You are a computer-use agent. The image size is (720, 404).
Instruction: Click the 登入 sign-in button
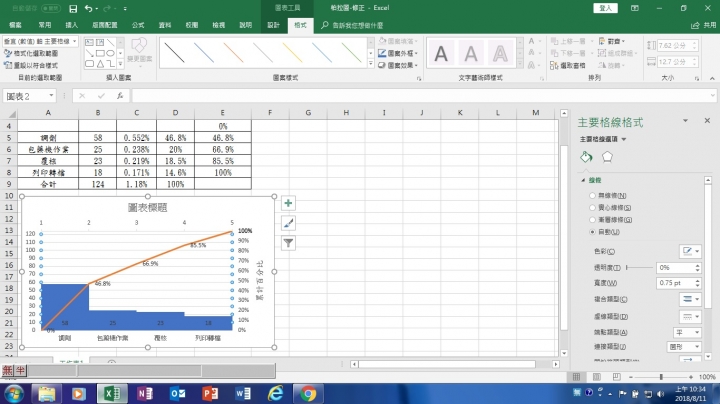[606, 8]
